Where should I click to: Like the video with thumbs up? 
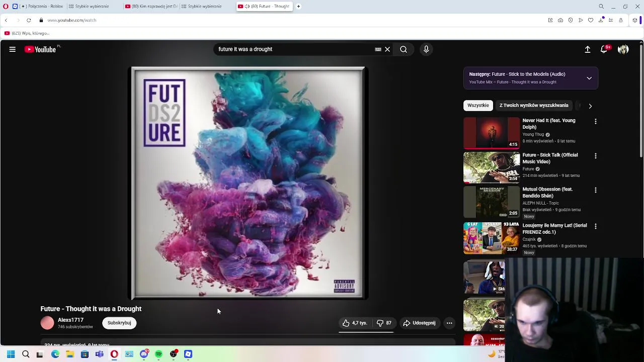click(355, 323)
